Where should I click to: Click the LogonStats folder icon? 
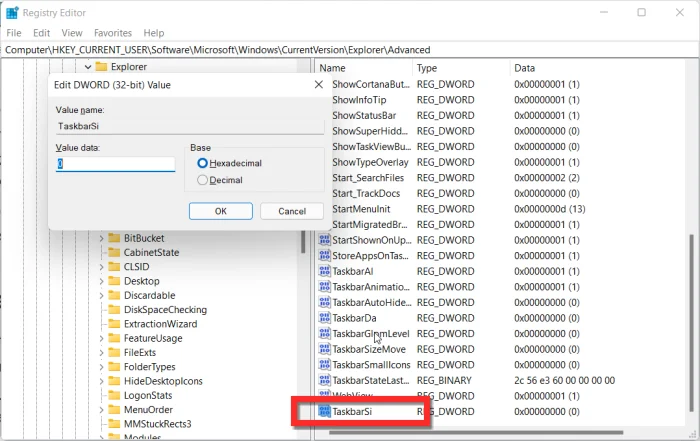(114, 395)
